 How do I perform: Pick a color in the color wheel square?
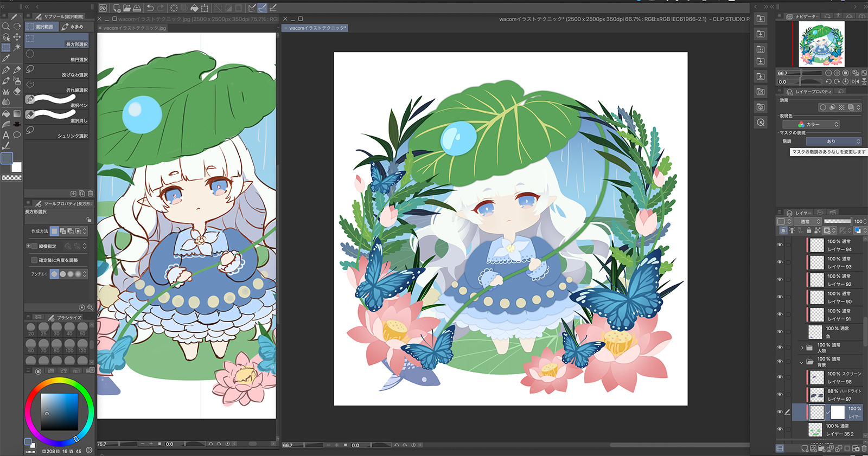point(59,412)
